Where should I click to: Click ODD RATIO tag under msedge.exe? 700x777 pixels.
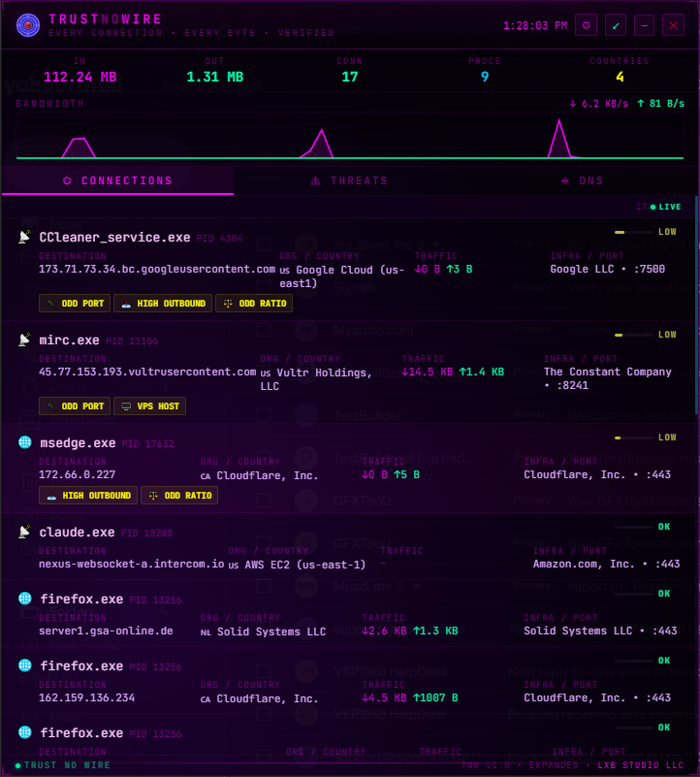(179, 496)
